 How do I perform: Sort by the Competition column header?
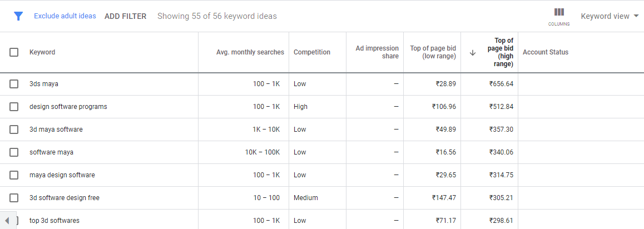pyautogui.click(x=312, y=52)
